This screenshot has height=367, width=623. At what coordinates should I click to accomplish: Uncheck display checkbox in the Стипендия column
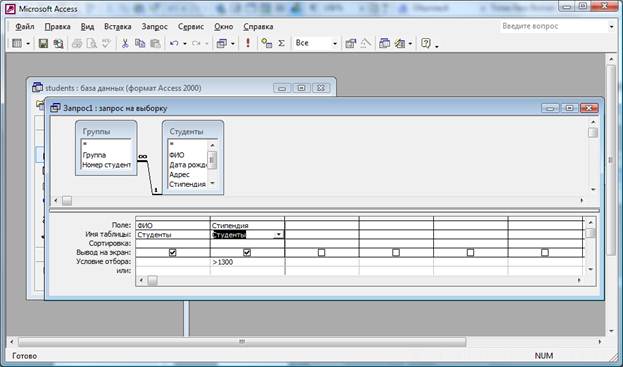pos(247,252)
